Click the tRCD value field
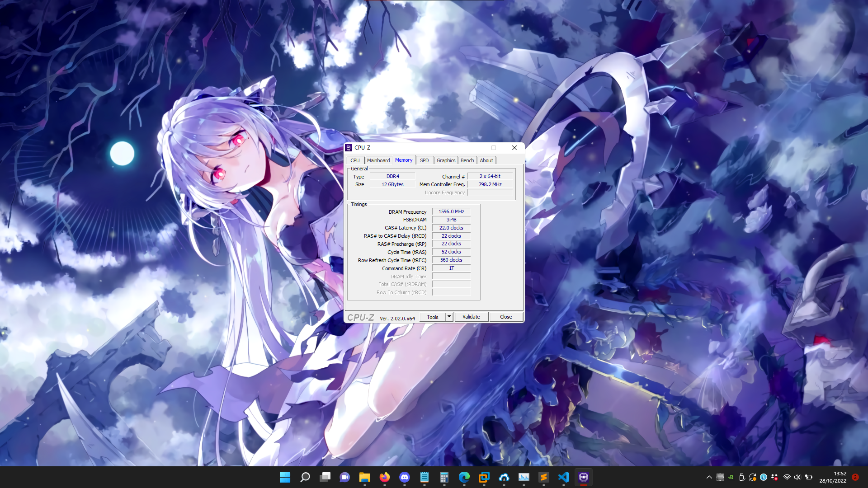 [451, 236]
